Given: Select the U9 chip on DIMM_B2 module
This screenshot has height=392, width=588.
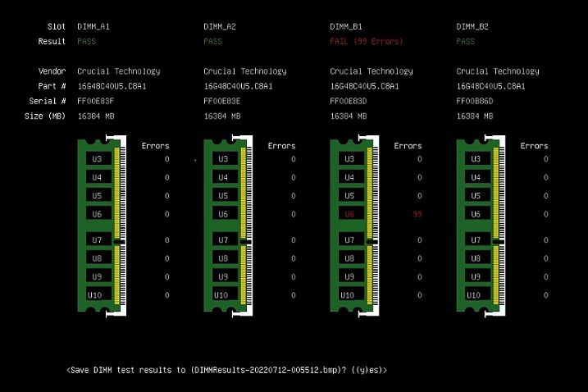Looking at the screenshot, I should click(478, 276).
